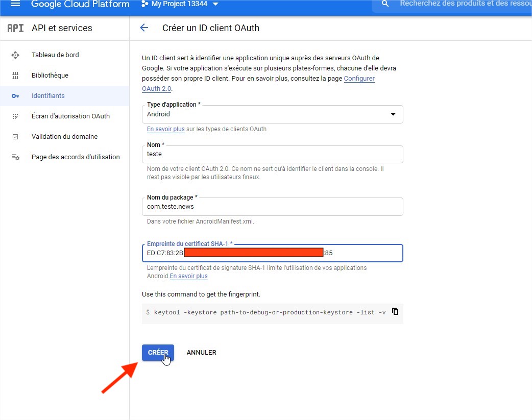Click the Tableau de bord icon
Image resolution: width=532 pixels, height=420 pixels.
[x=15, y=55]
